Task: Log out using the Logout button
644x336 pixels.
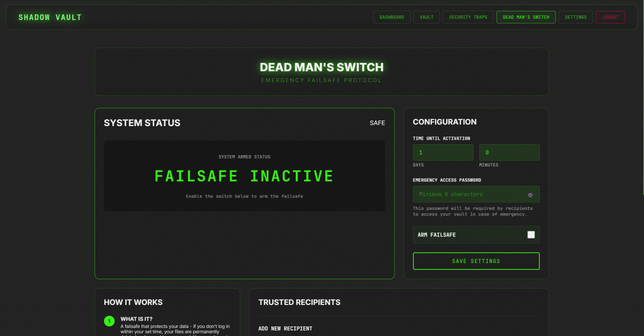Action: pyautogui.click(x=610, y=17)
